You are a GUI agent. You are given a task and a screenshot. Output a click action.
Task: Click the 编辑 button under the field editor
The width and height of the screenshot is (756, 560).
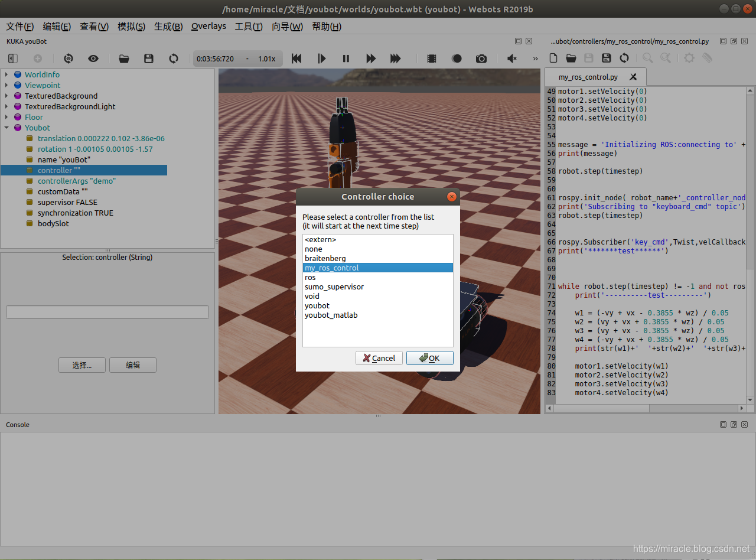coord(133,365)
